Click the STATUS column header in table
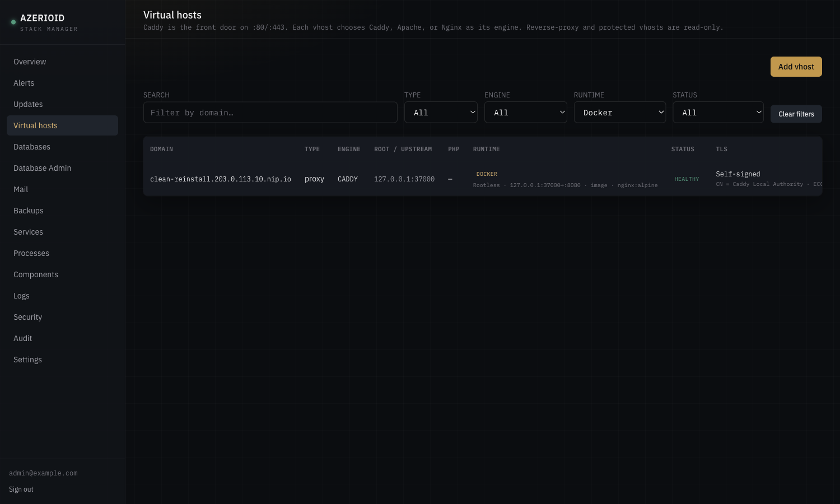 point(683,150)
